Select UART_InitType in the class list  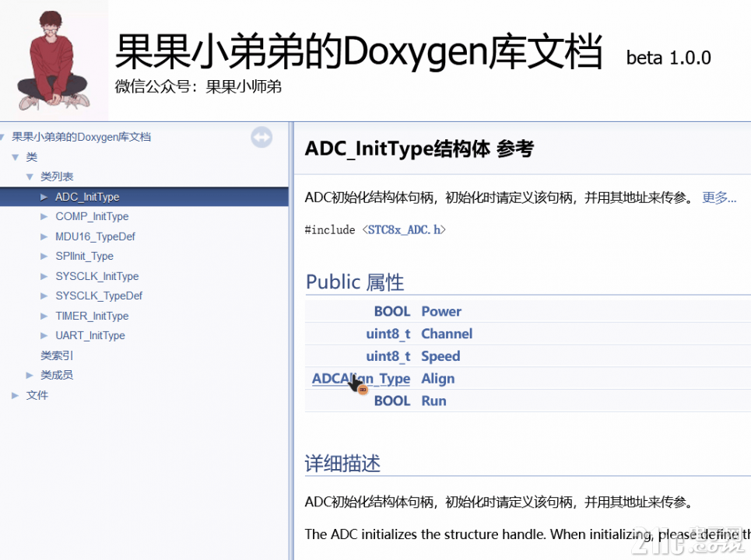[x=90, y=335]
